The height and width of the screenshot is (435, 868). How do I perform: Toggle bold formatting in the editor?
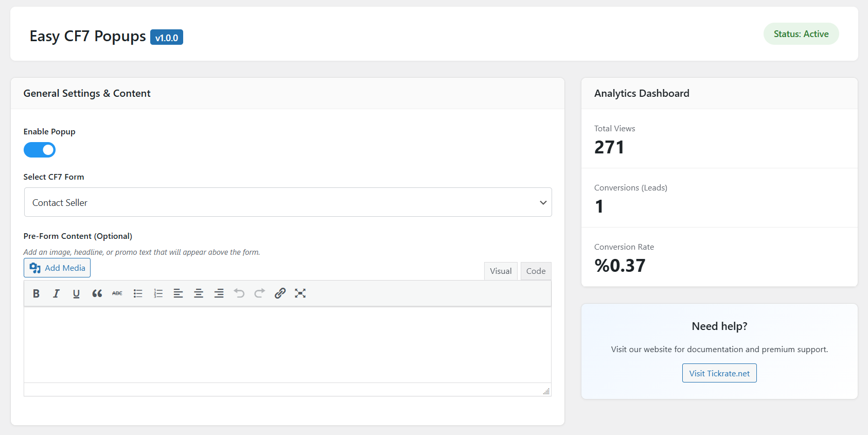pyautogui.click(x=36, y=293)
